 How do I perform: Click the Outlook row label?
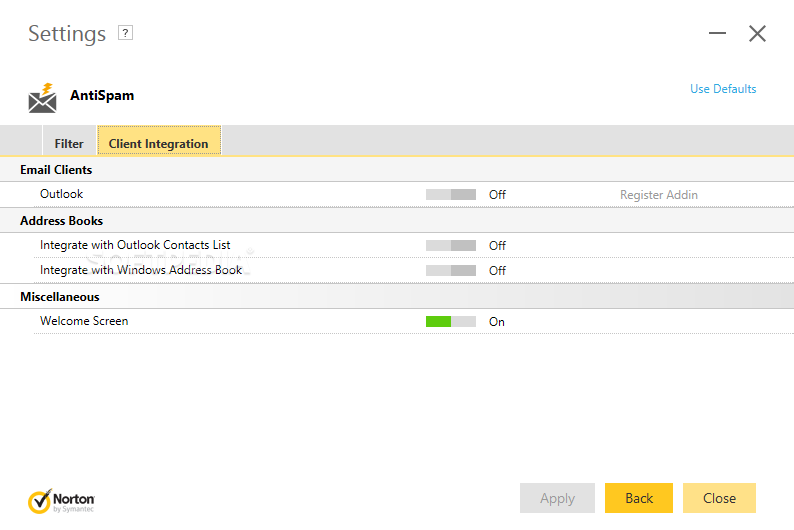click(61, 194)
